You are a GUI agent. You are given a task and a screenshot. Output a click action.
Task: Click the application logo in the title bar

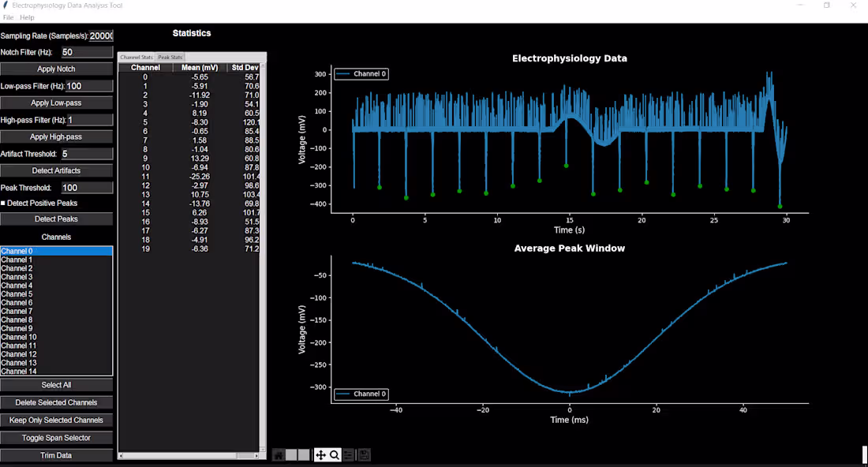tap(6, 5)
